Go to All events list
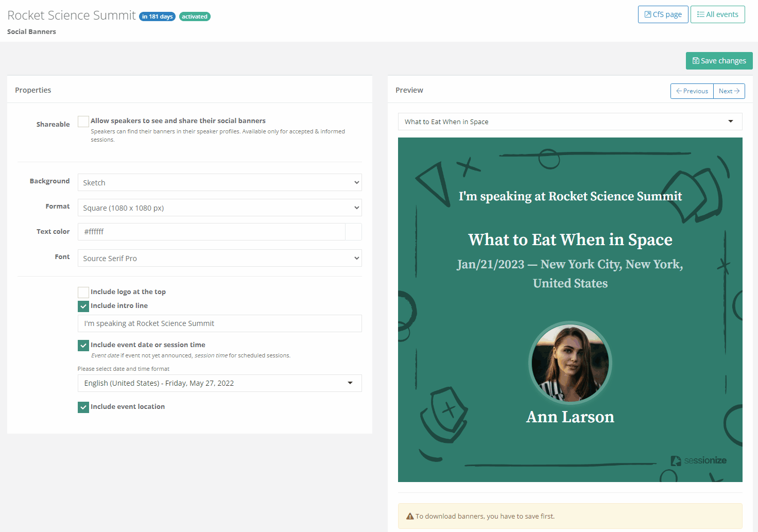Screen dimensions: 758x532 pos(717,14)
